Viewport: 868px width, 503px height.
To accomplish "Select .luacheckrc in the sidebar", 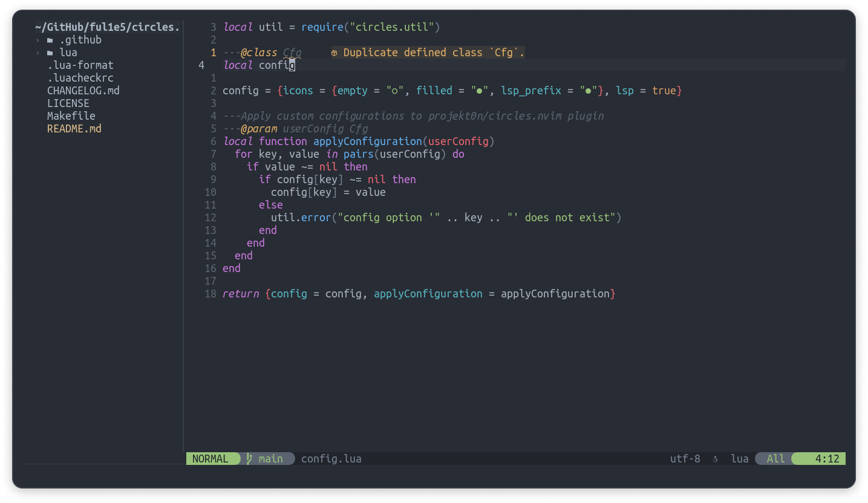I will [x=80, y=77].
